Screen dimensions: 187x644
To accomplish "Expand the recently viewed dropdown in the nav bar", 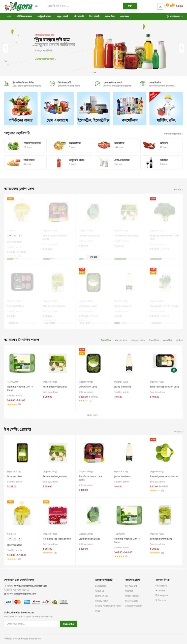I will point(175,16).
